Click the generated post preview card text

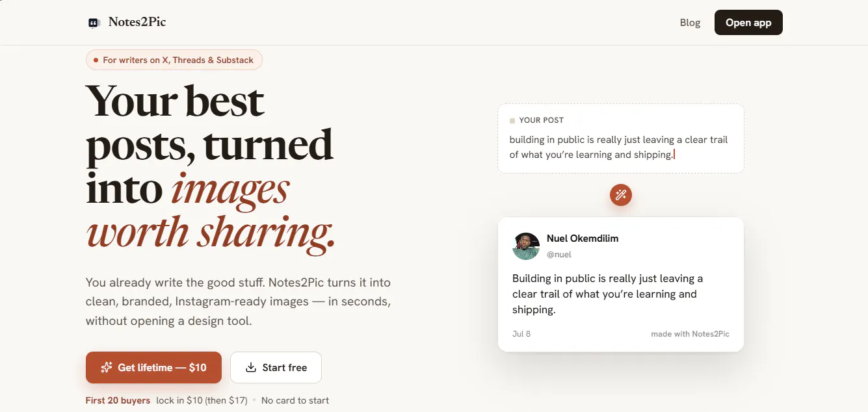click(607, 294)
